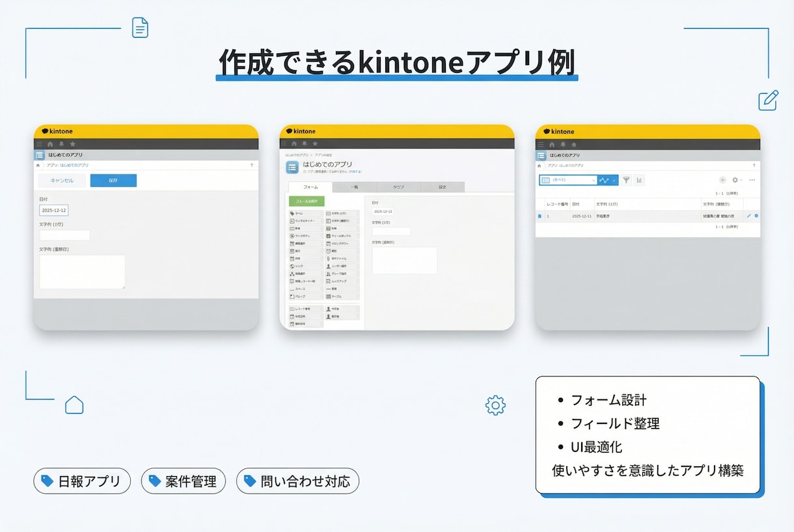This screenshot has width=794, height=532.
Task: Switch to フォーム tab in app settings
Action: pyautogui.click(x=310, y=187)
